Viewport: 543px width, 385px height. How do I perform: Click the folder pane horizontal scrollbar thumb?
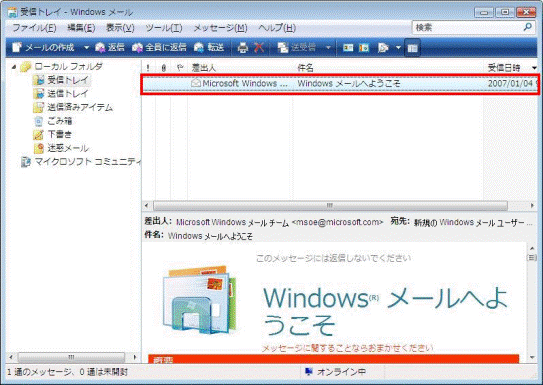(71, 357)
